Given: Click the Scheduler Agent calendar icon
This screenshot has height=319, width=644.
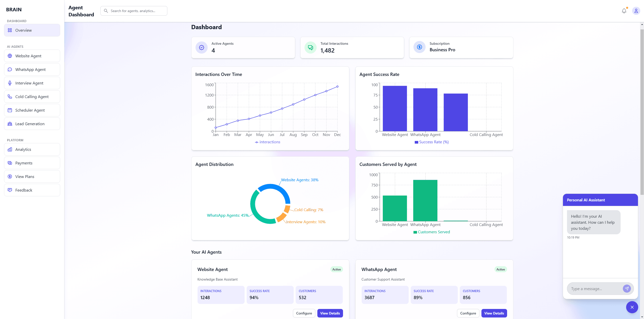Looking at the screenshot, I should [x=10, y=110].
